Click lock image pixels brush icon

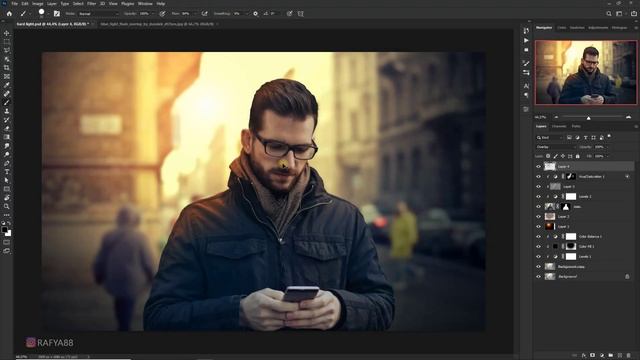click(x=556, y=156)
